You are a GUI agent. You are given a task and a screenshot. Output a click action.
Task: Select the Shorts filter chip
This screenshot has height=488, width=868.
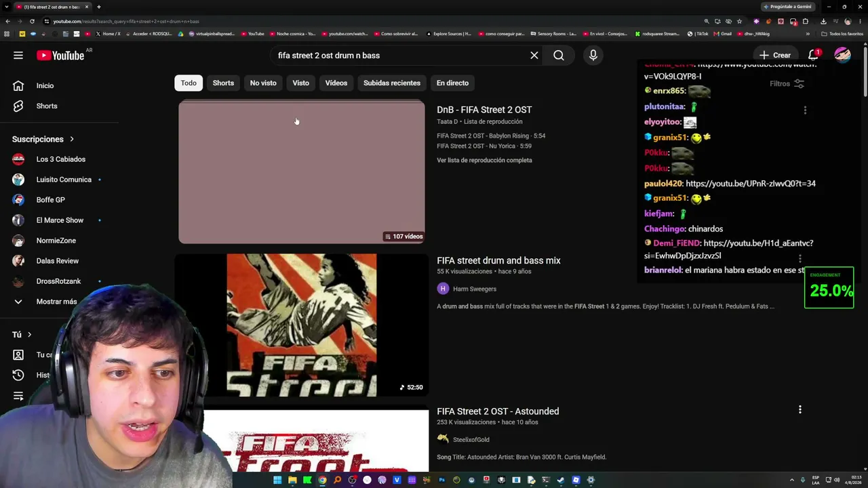pyautogui.click(x=223, y=83)
